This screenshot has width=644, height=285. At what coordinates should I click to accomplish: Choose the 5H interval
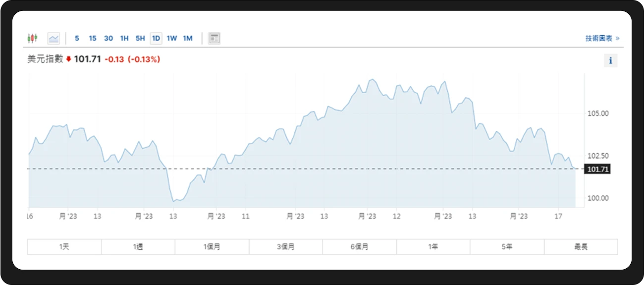click(x=140, y=38)
